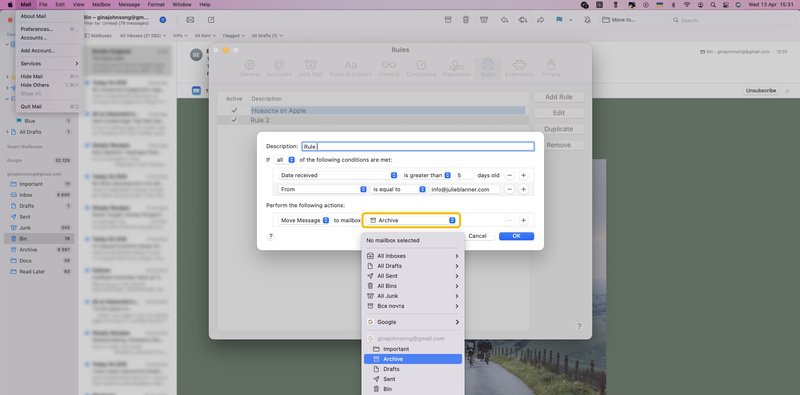800x395 pixels.
Task: Click the Flag toolbar icon
Action: pos(559,20)
